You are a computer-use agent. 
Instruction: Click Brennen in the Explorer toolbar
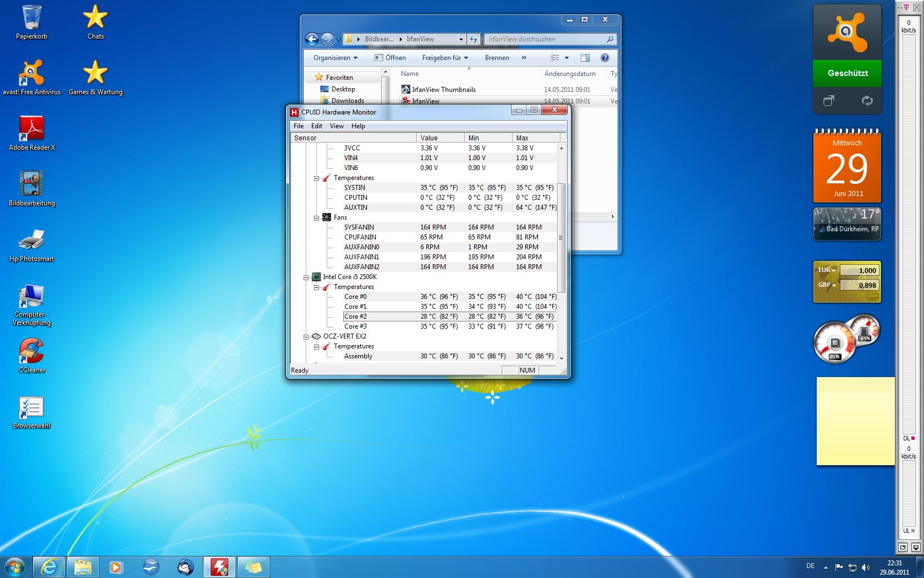[497, 58]
